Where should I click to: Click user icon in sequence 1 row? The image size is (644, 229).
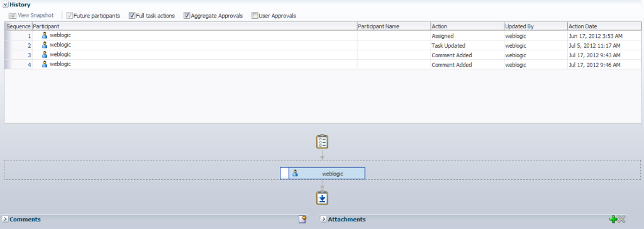(45, 35)
